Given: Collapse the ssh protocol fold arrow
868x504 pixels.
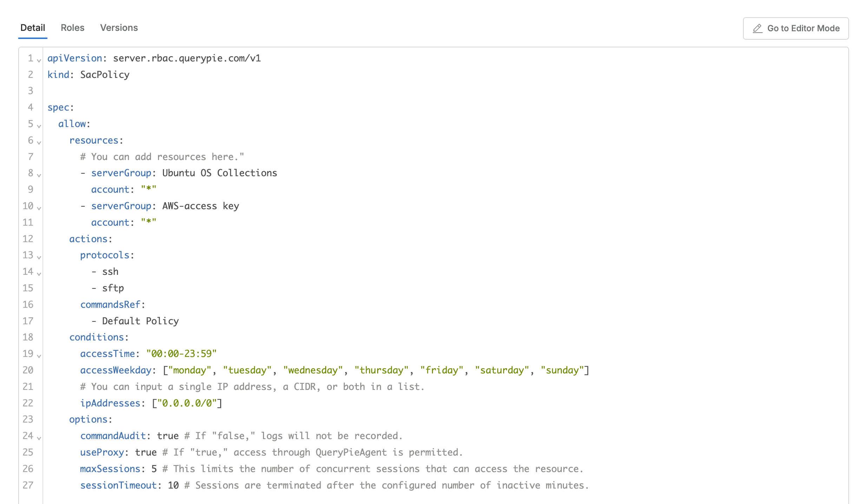Looking at the screenshot, I should [x=39, y=273].
